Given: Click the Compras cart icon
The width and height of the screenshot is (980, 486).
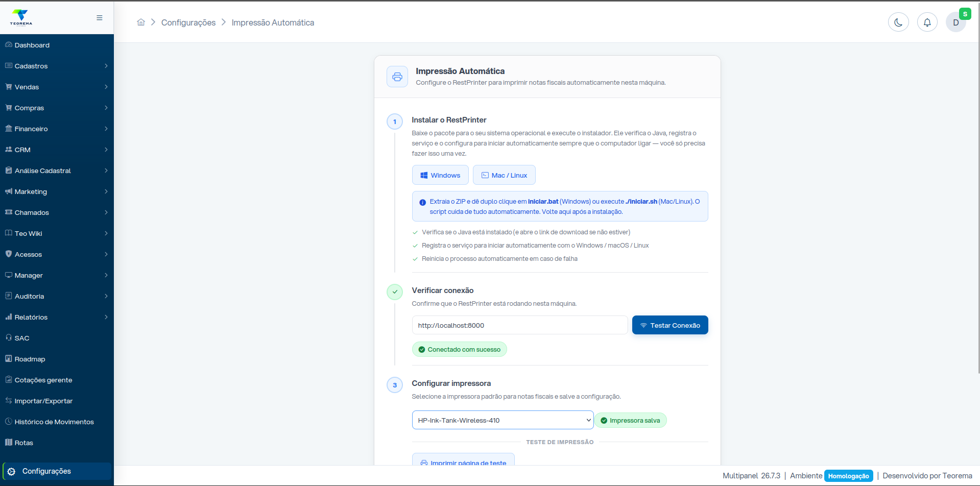Looking at the screenshot, I should click(9, 108).
